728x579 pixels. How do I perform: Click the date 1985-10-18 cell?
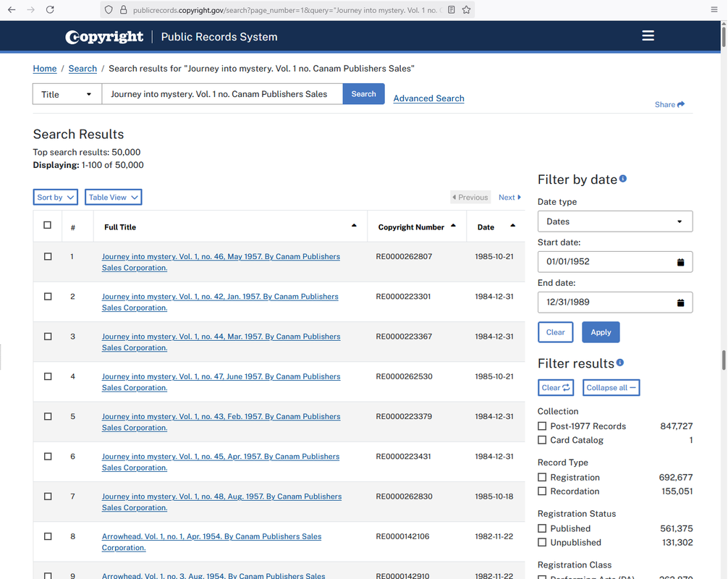point(494,496)
